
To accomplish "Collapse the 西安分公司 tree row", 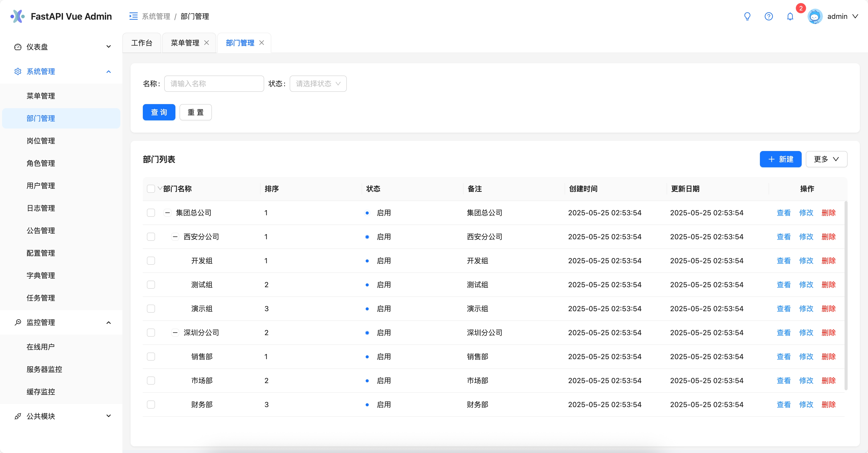I will coord(175,237).
